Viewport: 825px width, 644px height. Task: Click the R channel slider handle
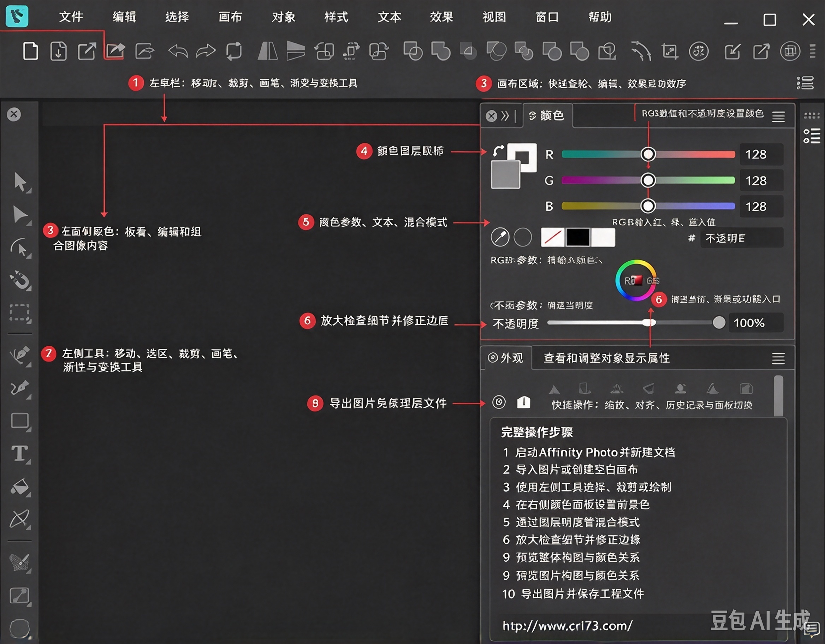pyautogui.click(x=648, y=154)
